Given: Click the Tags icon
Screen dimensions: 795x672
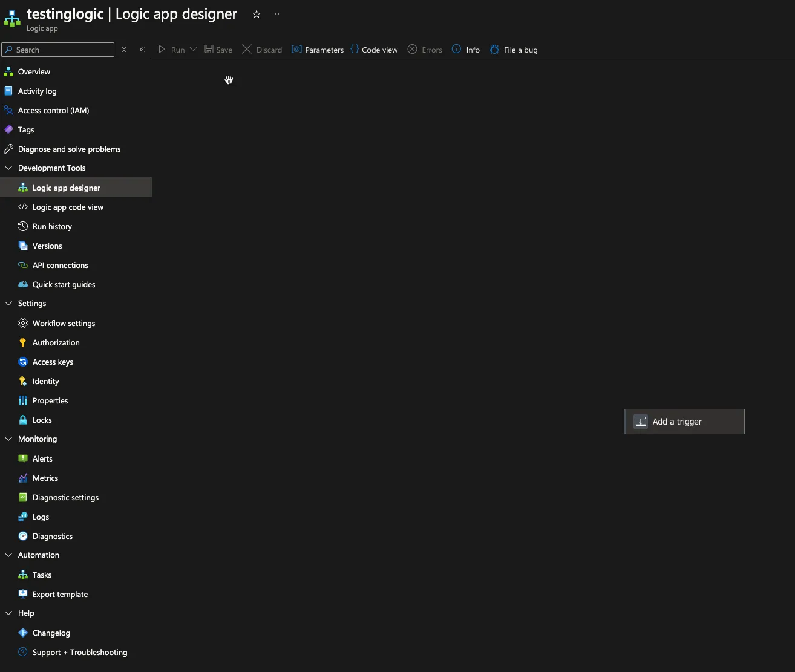Looking at the screenshot, I should click(x=8, y=130).
